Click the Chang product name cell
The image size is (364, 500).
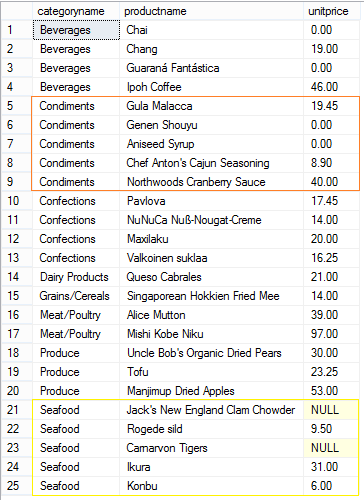click(x=211, y=49)
